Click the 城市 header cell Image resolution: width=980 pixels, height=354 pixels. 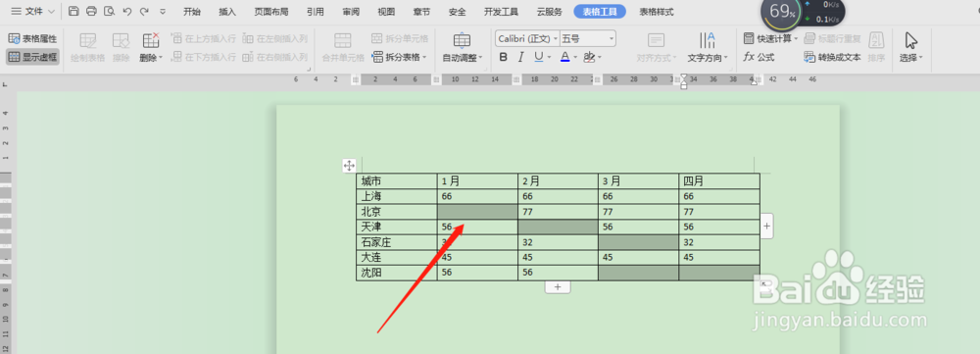tap(396, 180)
